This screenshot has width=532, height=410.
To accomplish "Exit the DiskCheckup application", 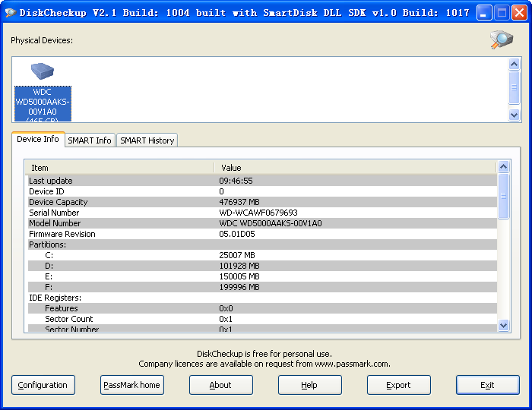I will click(x=487, y=385).
